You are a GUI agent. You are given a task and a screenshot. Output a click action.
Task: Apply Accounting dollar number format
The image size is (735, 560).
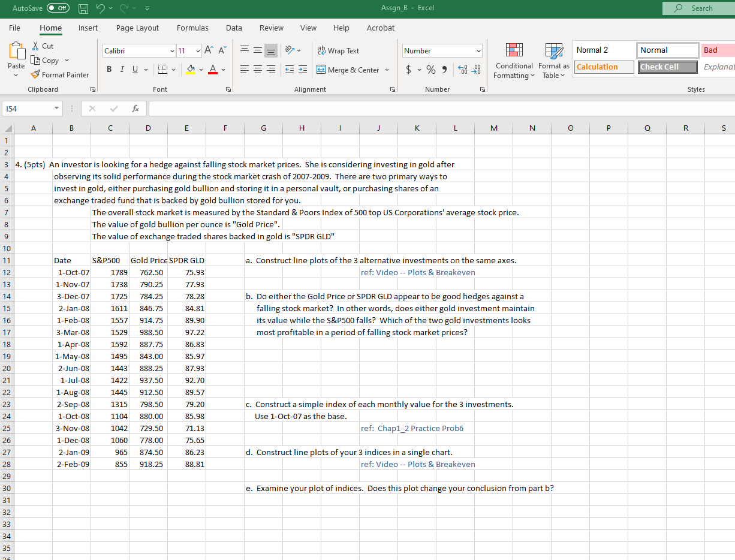409,70
